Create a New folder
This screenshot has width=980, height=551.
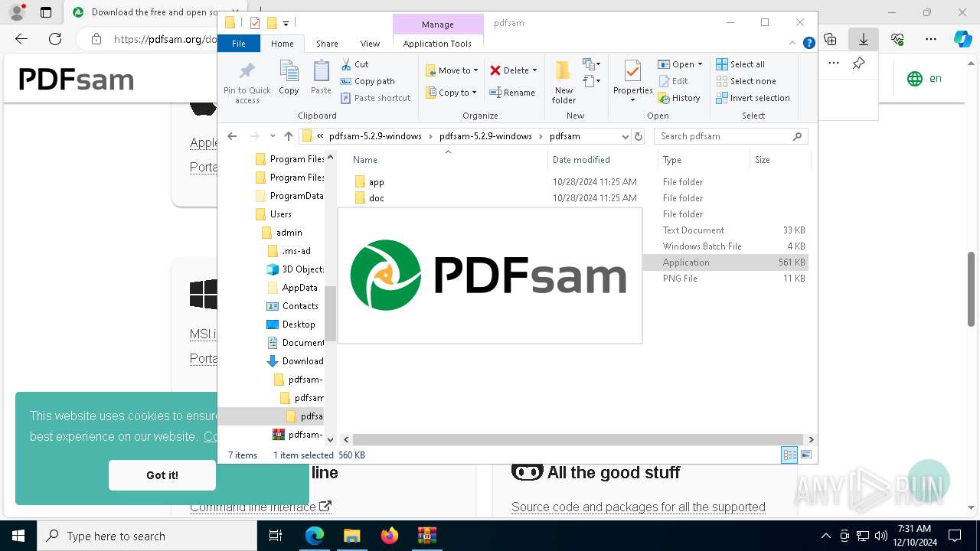(x=563, y=82)
